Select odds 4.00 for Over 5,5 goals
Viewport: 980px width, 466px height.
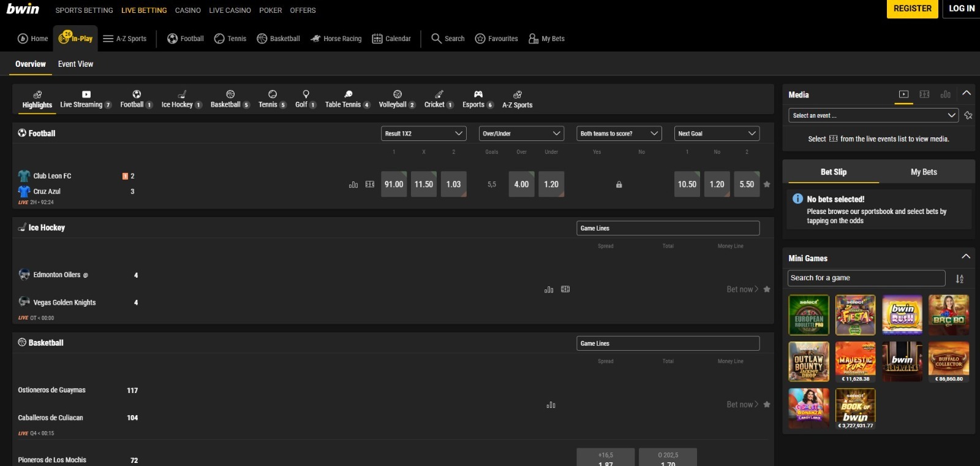coord(521,185)
